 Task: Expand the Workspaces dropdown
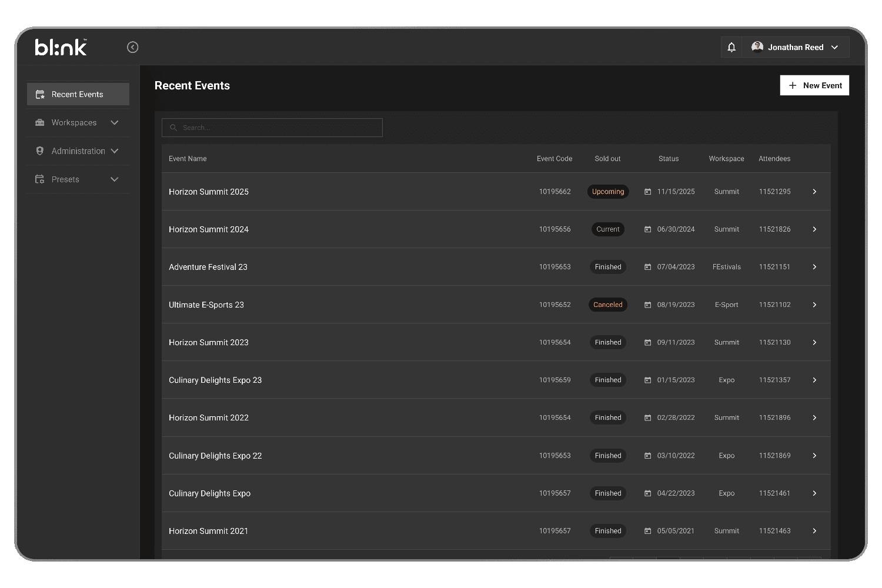pos(115,122)
